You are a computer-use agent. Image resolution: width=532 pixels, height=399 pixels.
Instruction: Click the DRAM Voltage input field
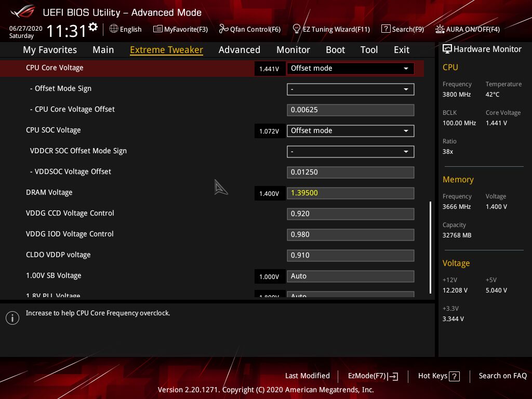[350, 193]
